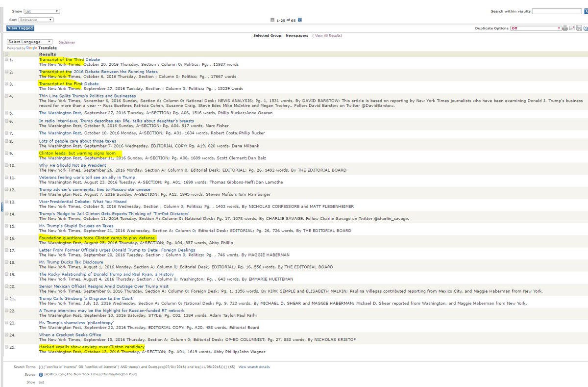588x387 pixels.
Task: Click the print documents icon
Action: click(565, 28)
